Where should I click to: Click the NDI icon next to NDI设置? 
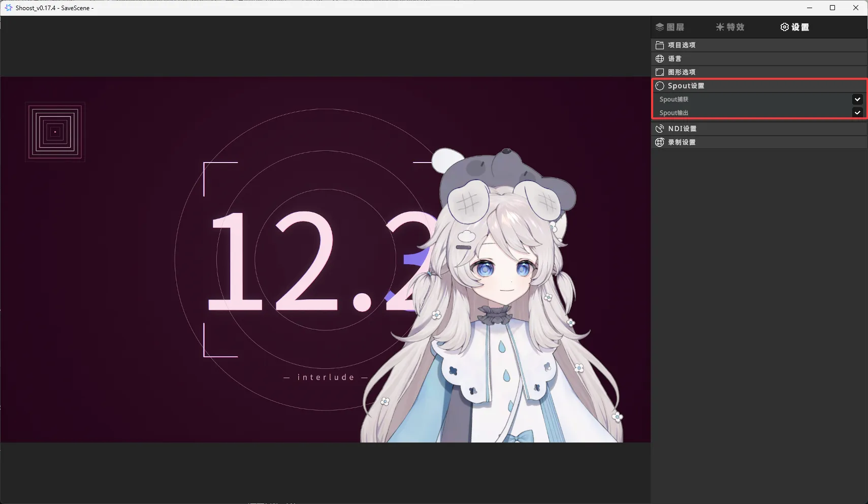coord(660,129)
